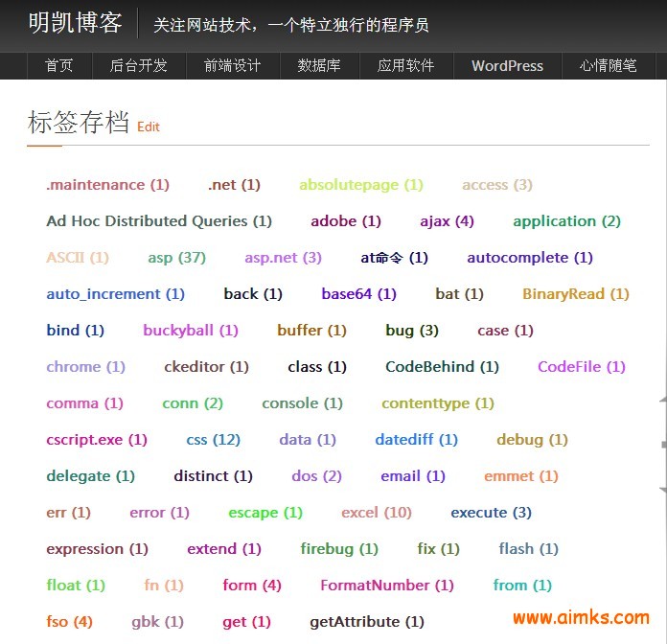This screenshot has width=667, height=644.
Task: Select the absolutepage (1) tag
Action: [361, 185]
